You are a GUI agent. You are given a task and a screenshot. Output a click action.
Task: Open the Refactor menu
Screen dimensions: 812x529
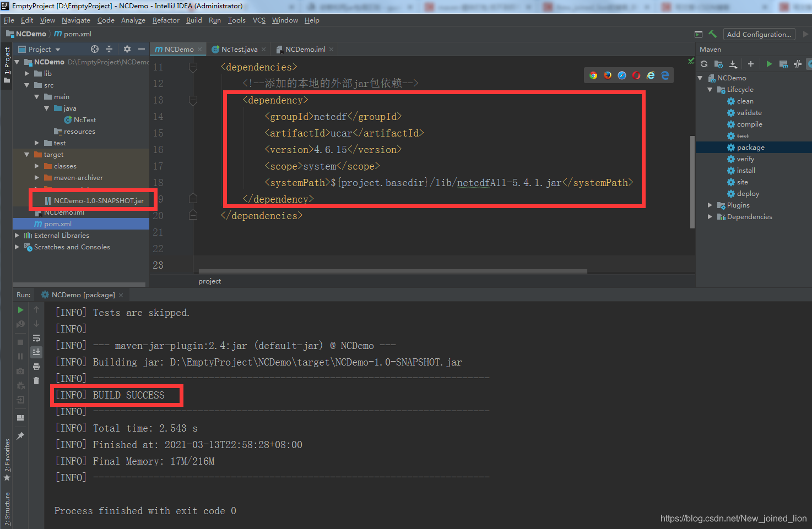[166, 20]
